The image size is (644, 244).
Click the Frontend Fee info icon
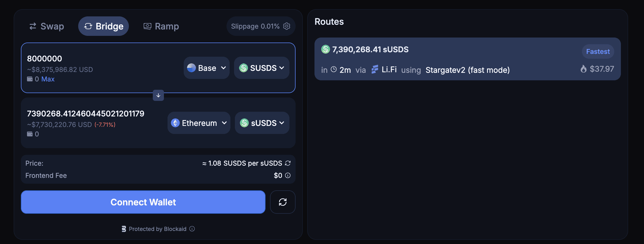tap(288, 175)
